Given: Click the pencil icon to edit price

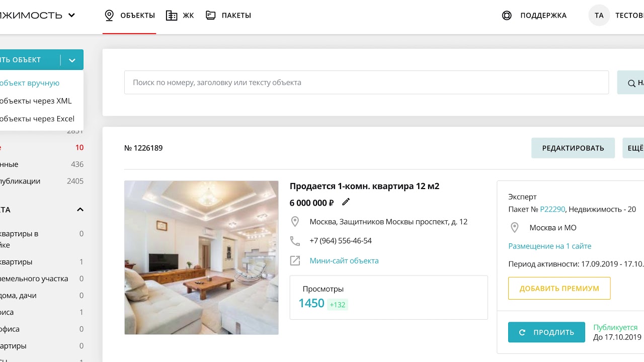Looking at the screenshot, I should tap(346, 202).
